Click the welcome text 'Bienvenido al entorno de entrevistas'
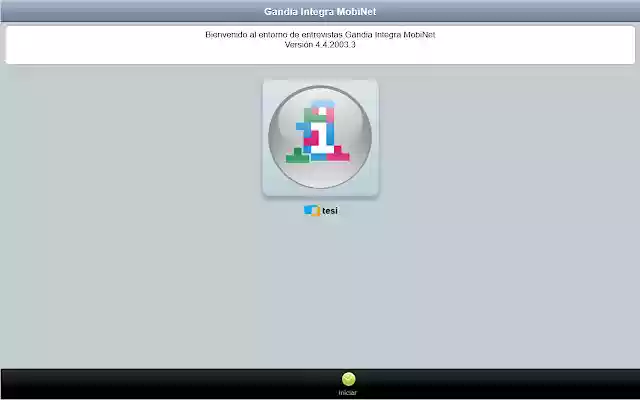This screenshot has width=640, height=400. (x=274, y=35)
